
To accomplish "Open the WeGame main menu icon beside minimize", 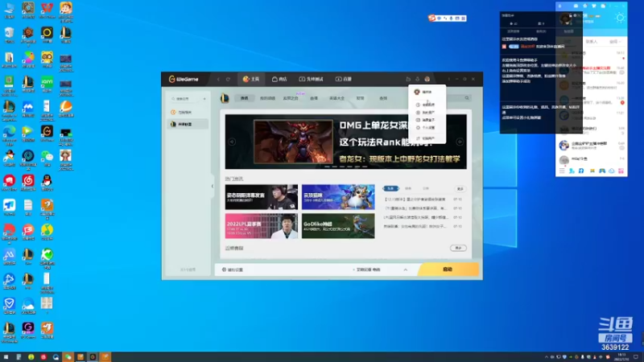I will [x=449, y=79].
